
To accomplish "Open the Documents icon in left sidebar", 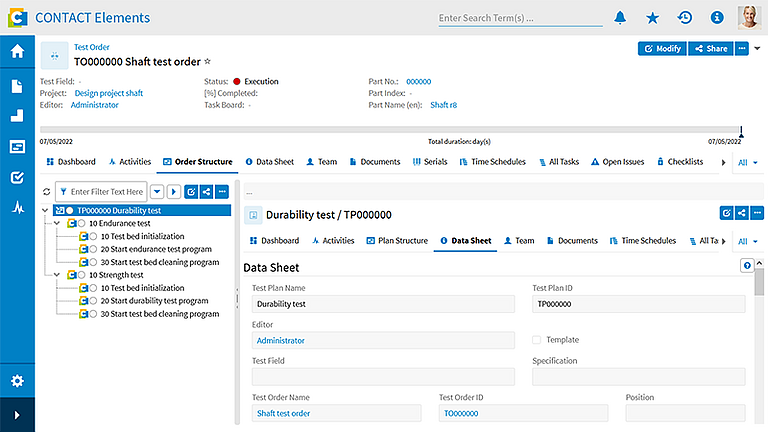I will pyautogui.click(x=17, y=86).
